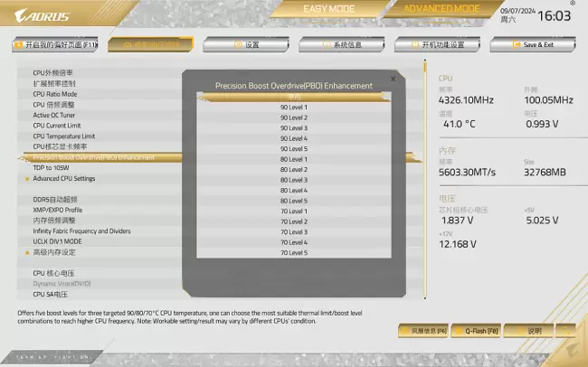588x367 pixels.
Task: Expand 高级内存设定 memory submenu
Action: (54, 252)
